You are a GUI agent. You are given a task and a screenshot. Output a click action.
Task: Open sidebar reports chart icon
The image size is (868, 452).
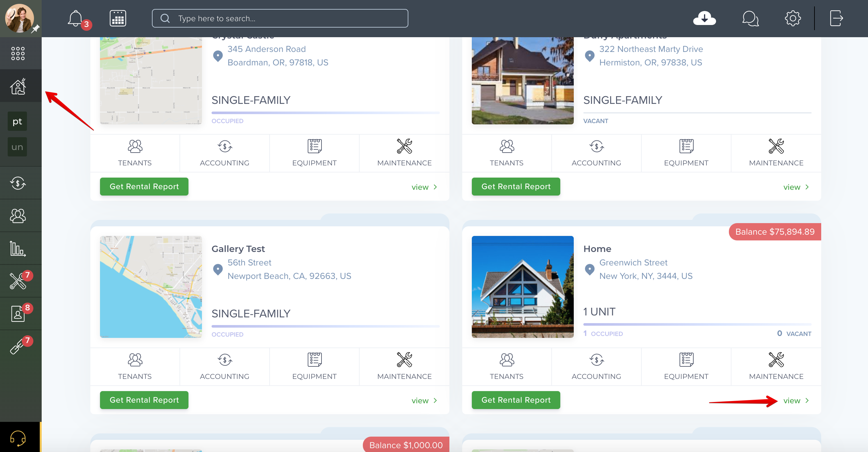point(18,248)
